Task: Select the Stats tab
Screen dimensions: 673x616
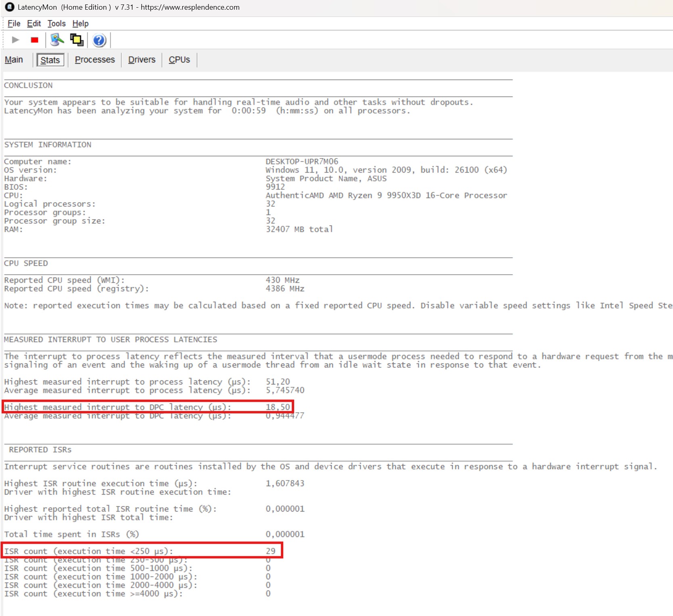Action: coord(50,60)
